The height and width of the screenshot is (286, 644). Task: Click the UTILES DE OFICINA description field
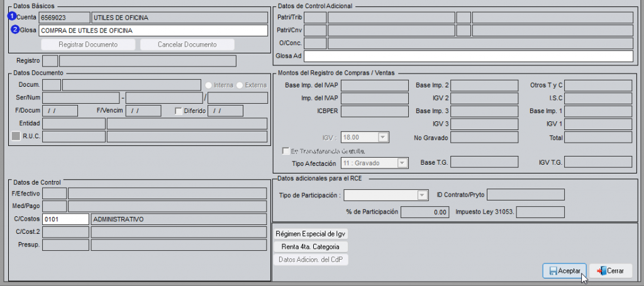[179, 18]
